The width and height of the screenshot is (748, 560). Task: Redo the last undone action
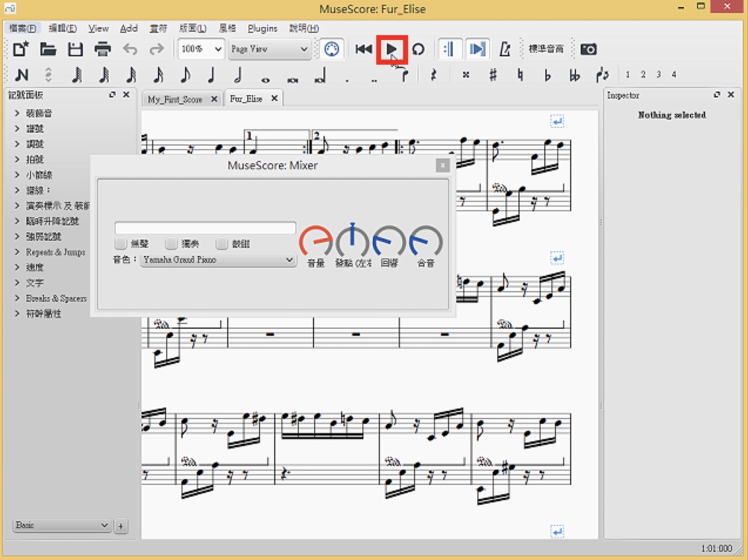[x=156, y=49]
